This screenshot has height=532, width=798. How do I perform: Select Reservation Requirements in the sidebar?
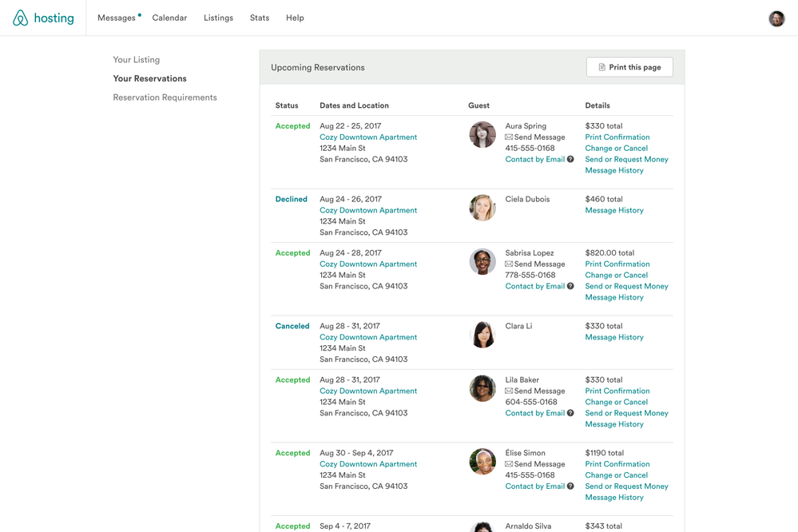[x=165, y=97]
